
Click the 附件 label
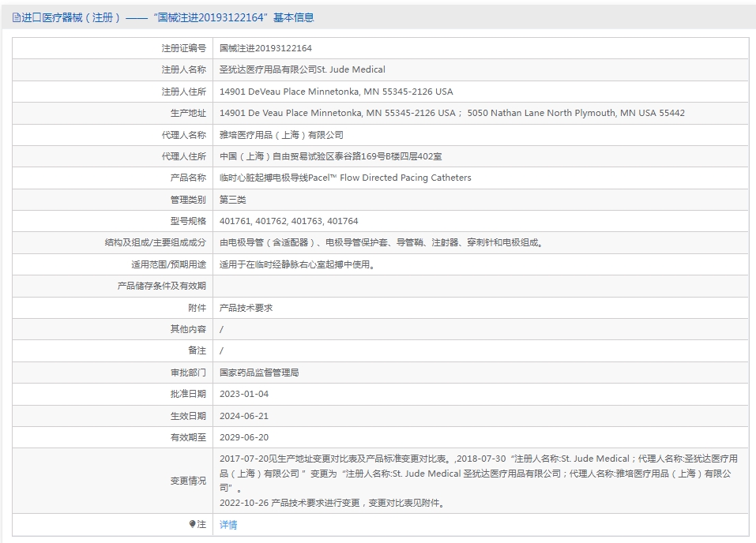(197, 308)
